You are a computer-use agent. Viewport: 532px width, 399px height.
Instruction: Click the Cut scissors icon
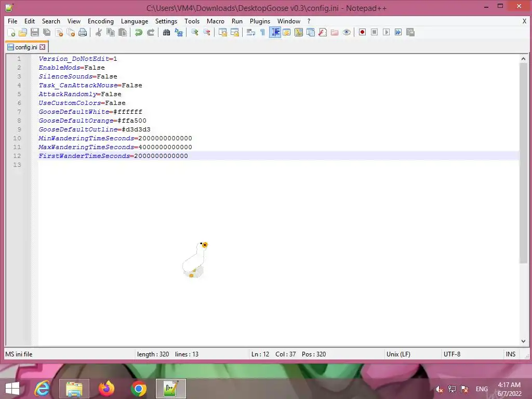pos(99,32)
